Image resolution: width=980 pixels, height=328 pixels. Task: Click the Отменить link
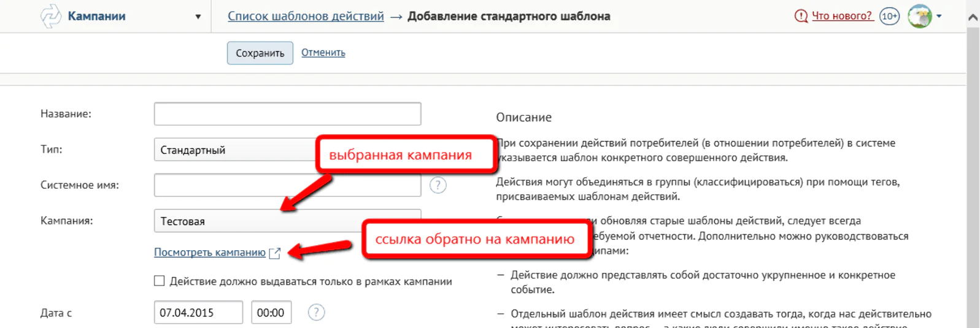point(323,53)
